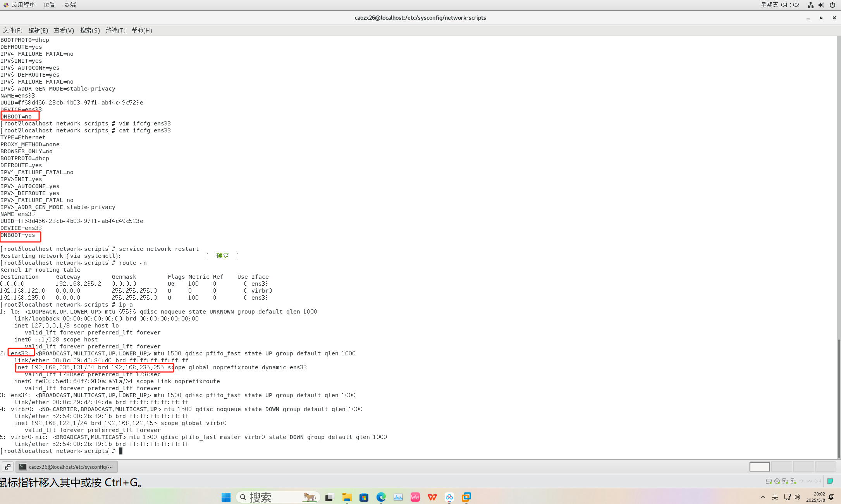Image resolution: width=841 pixels, height=504 pixels.
Task: Open the 终端(T) menu in terminal
Action: (x=115, y=30)
